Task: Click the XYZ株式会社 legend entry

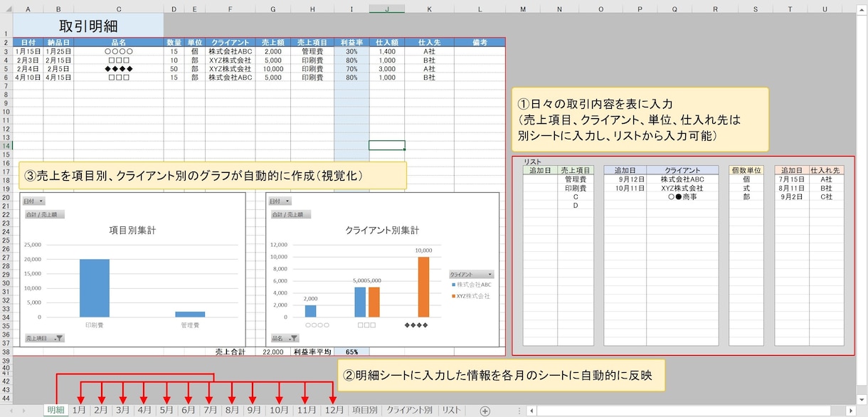Action: 470,295
